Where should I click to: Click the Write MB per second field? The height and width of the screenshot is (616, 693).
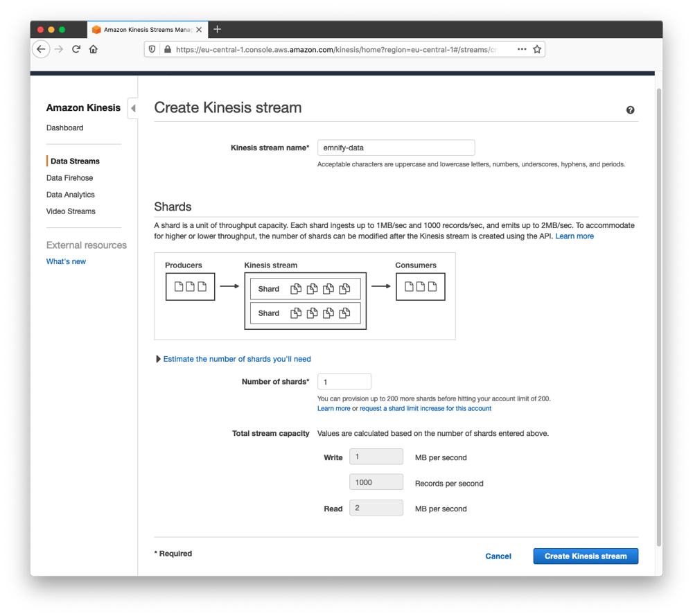tap(376, 457)
